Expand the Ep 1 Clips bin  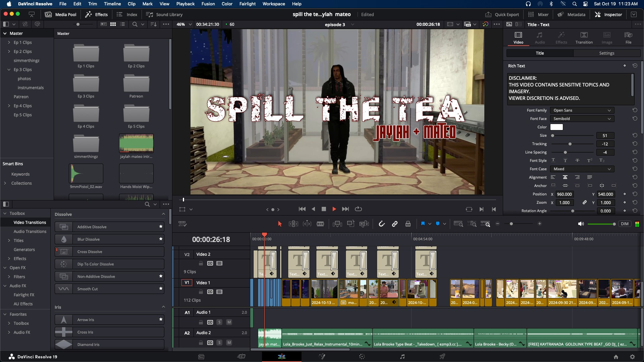point(9,43)
